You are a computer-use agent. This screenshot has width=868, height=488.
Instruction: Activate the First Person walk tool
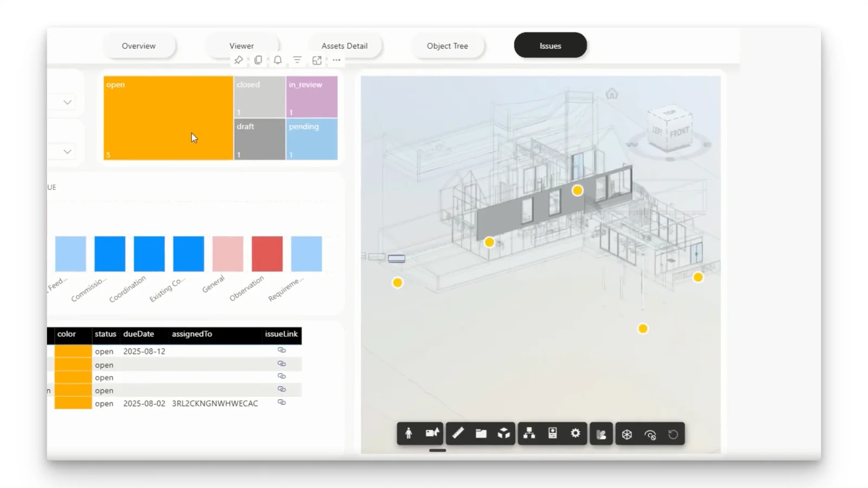(409, 434)
